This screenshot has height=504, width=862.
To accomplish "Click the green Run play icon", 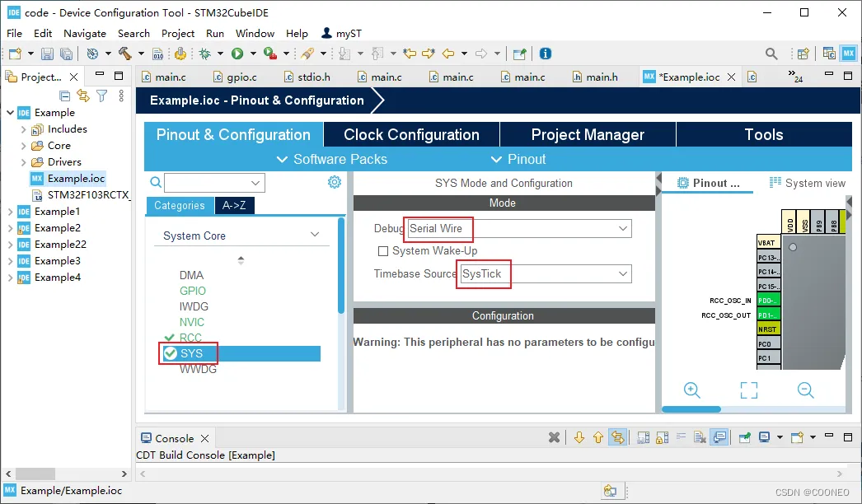I will coord(237,54).
